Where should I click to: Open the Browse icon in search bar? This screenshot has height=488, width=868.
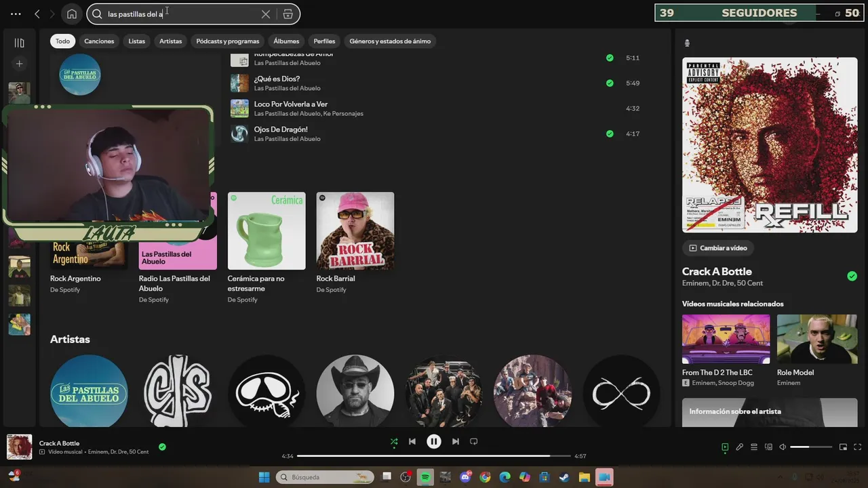[288, 14]
